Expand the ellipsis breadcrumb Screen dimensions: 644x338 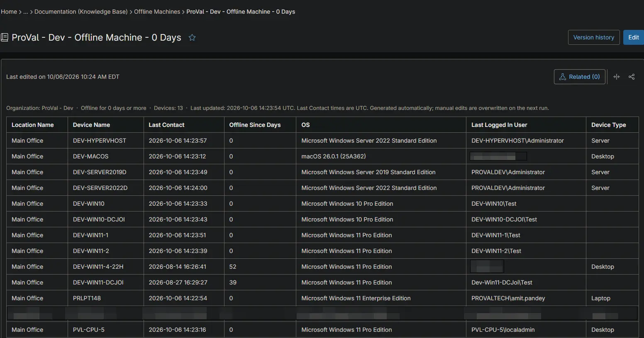(x=26, y=12)
